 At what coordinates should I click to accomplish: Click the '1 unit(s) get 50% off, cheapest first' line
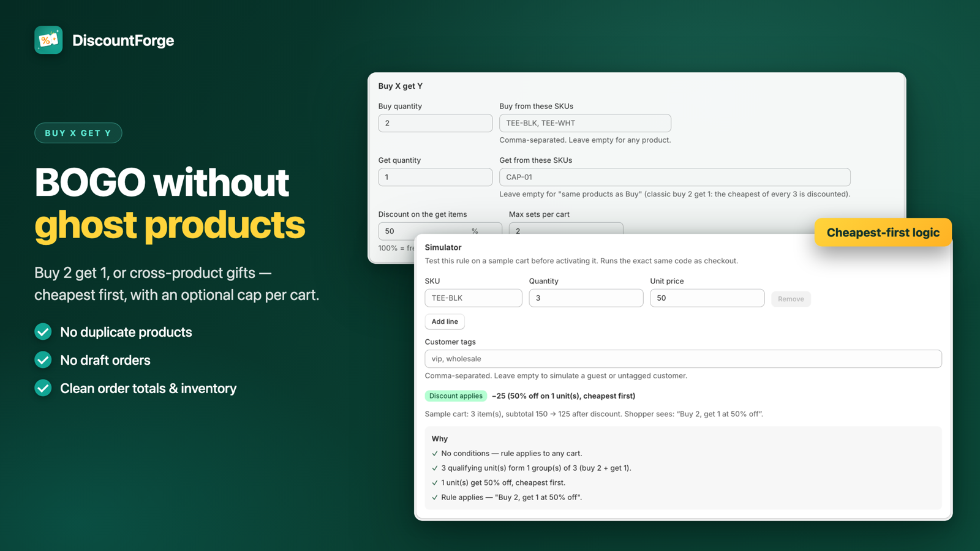click(x=503, y=483)
